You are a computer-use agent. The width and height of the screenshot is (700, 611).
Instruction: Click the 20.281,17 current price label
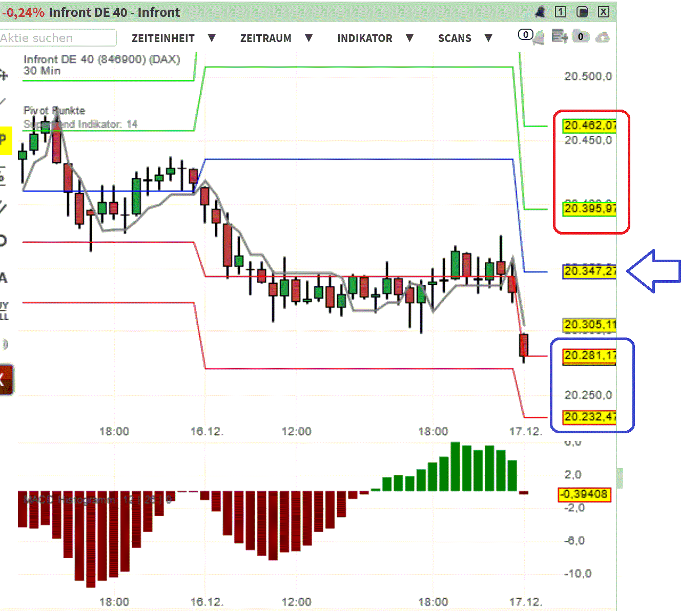point(589,355)
